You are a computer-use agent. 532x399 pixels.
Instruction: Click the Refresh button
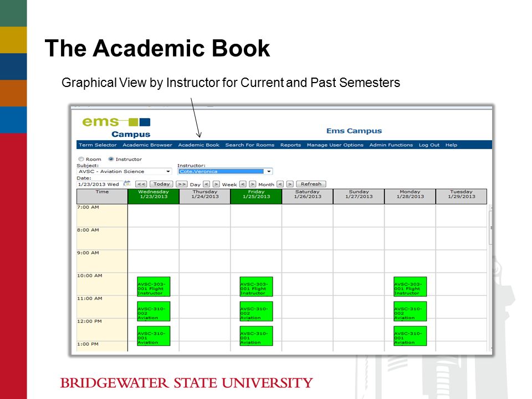tap(311, 184)
